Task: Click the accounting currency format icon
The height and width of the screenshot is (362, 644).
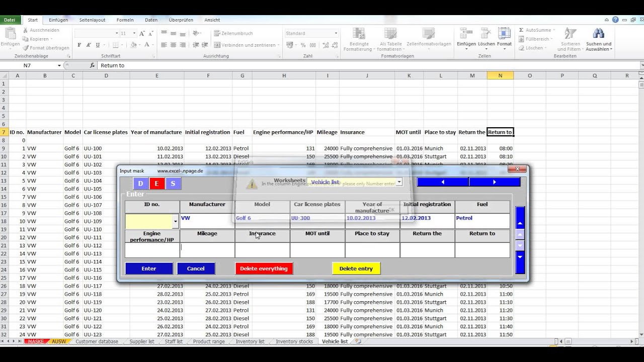Action: click(290, 45)
